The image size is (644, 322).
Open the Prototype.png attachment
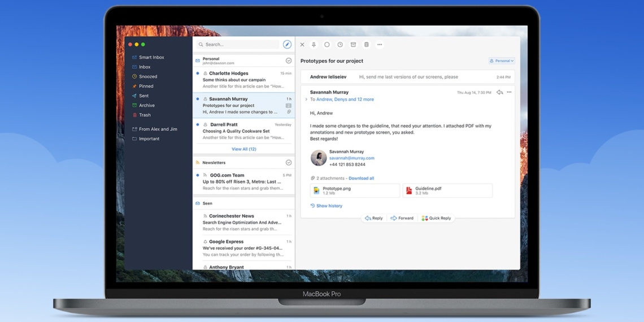pyautogui.click(x=355, y=191)
